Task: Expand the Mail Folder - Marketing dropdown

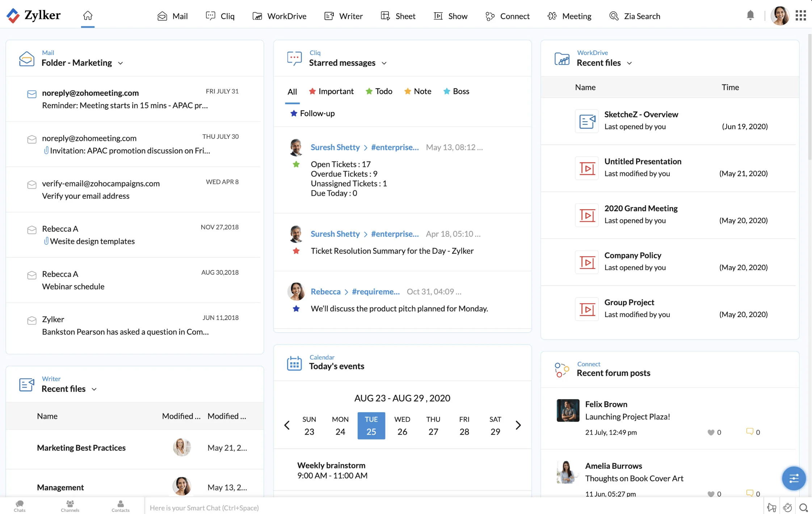Action: click(x=121, y=63)
